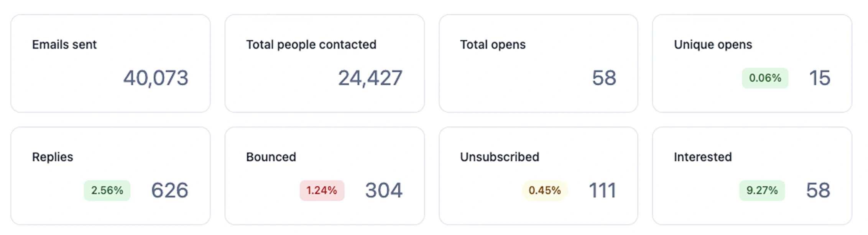Image resolution: width=868 pixels, height=235 pixels.
Task: Click the Unsubscribed label
Action: click(499, 157)
